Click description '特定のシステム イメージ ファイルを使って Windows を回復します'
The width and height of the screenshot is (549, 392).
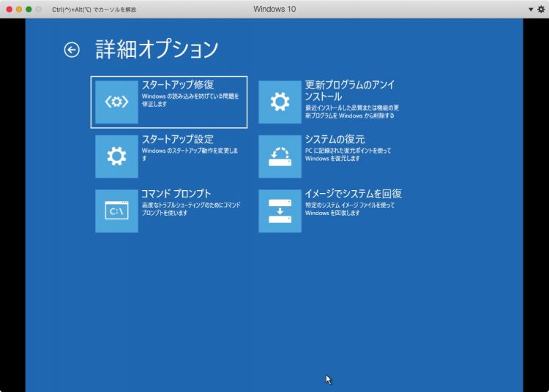350,208
